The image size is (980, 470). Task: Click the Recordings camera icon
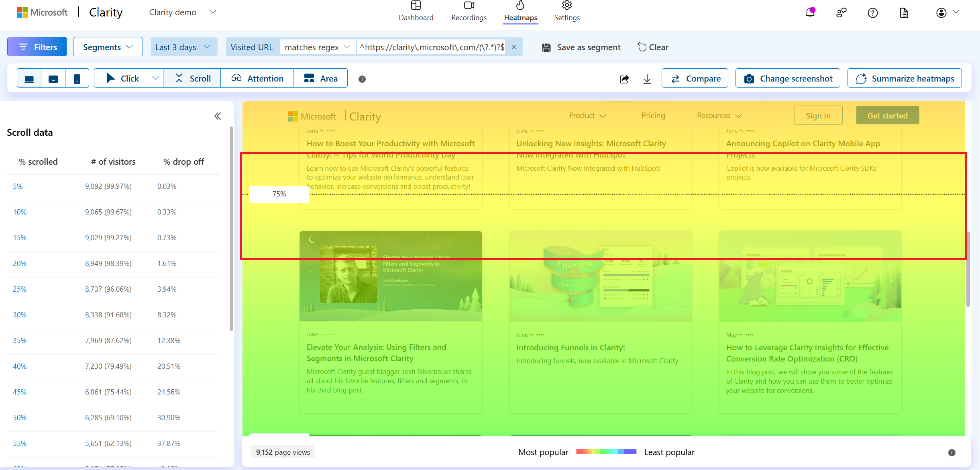(x=469, y=6)
